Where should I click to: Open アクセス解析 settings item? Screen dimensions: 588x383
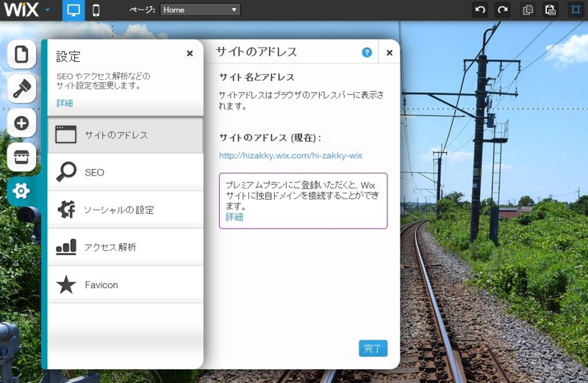click(126, 247)
